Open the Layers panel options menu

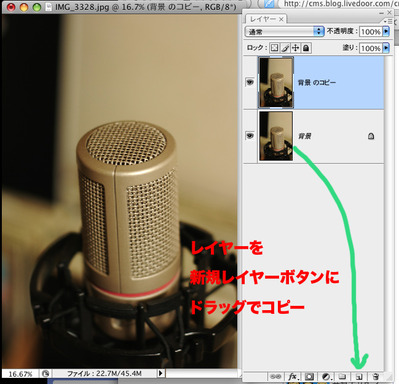point(388,21)
